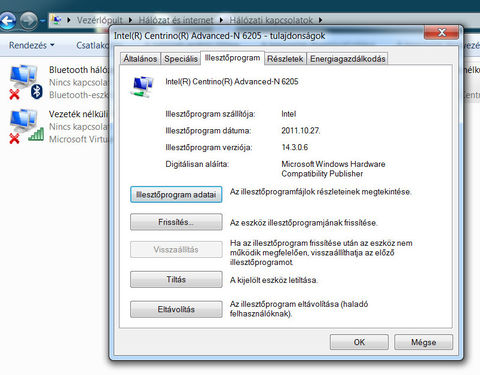Open the Energiagazdálkodás tab
Image resolution: width=480 pixels, height=375 pixels.
(x=348, y=59)
